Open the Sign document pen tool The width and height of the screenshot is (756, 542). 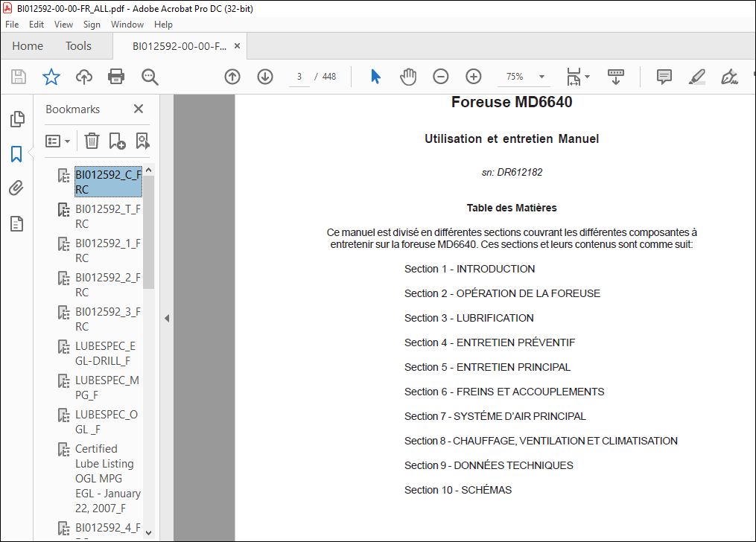[x=729, y=77]
